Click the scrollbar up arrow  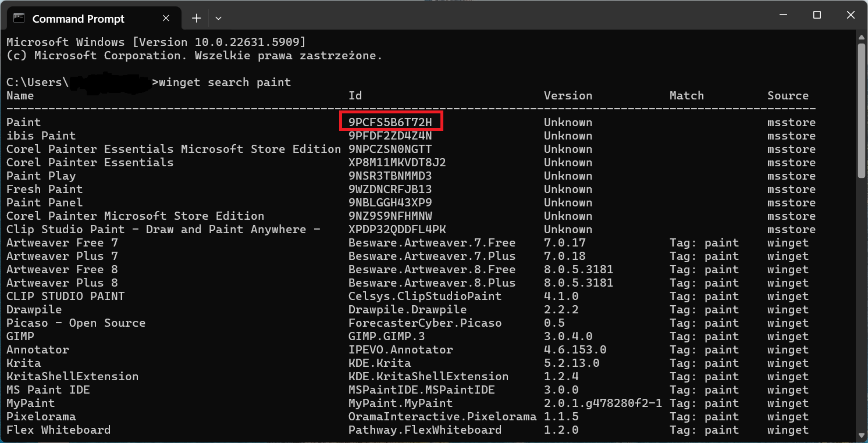862,36
